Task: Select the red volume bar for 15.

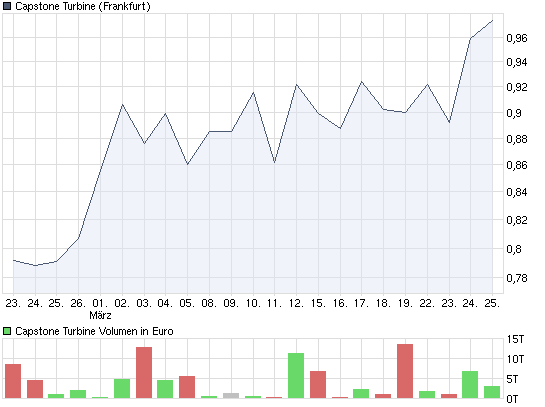Action: tap(318, 385)
